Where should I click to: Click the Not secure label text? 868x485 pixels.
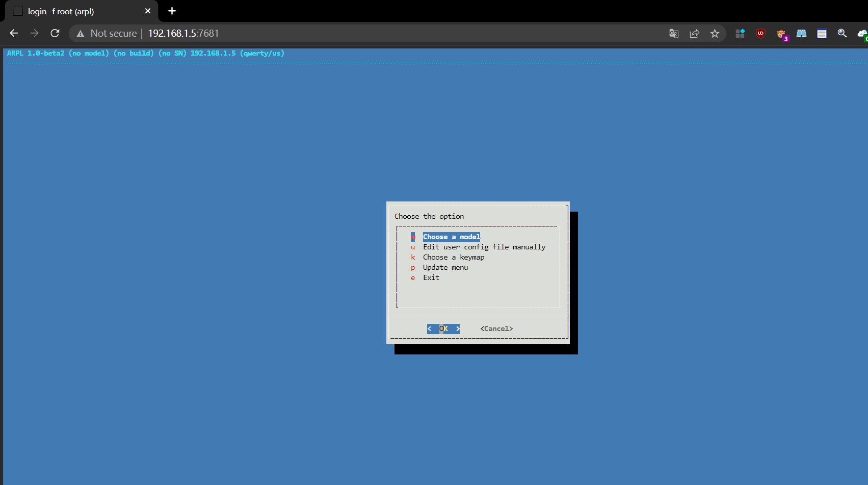[x=114, y=33]
